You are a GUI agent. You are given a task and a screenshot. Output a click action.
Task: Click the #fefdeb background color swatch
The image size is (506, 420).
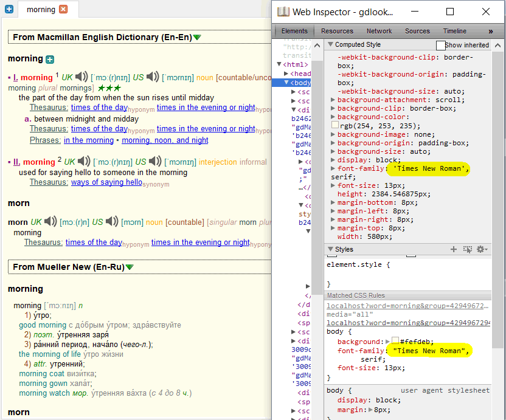point(395,342)
